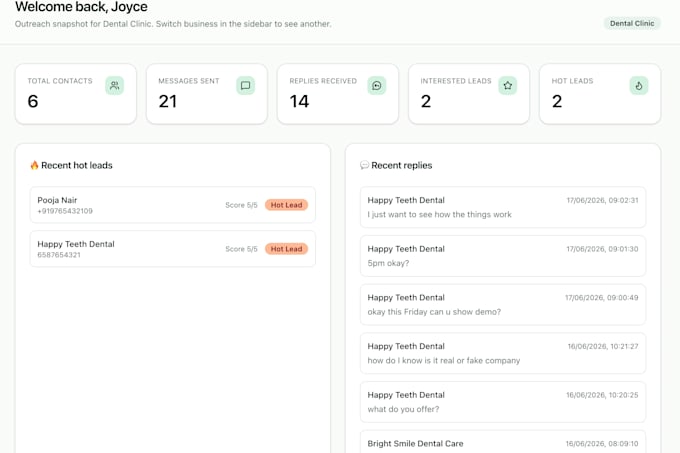Open the Pooja Nair hot lead
This screenshot has width=680, height=453.
tap(173, 205)
